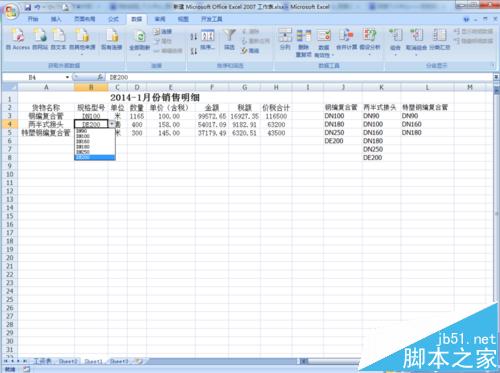Click the title cell 2014-1月份销售明细
The height and width of the screenshot is (373, 500).
click(x=155, y=98)
